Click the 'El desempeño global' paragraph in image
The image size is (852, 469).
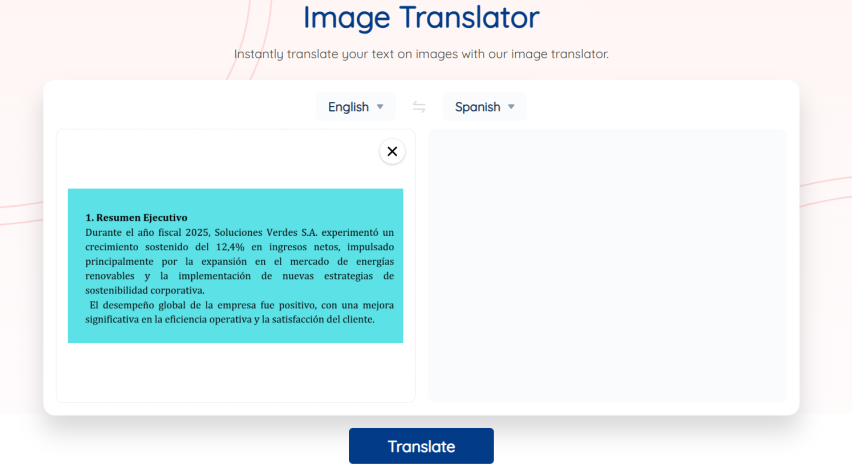coord(240,305)
